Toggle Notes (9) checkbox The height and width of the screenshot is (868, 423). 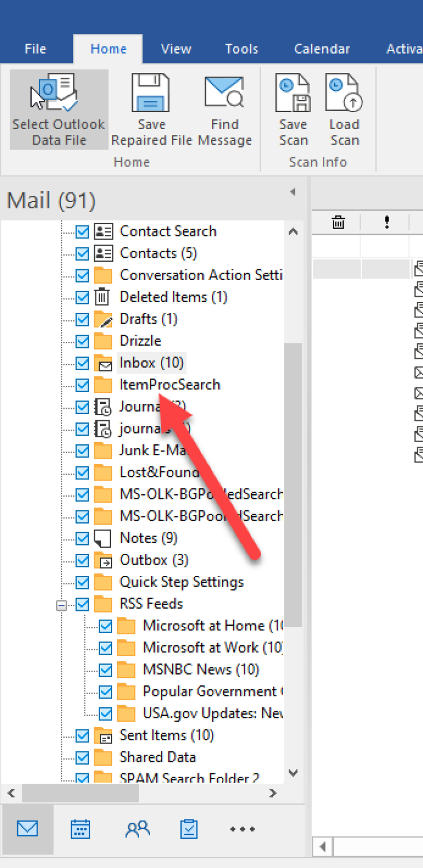coord(83,538)
